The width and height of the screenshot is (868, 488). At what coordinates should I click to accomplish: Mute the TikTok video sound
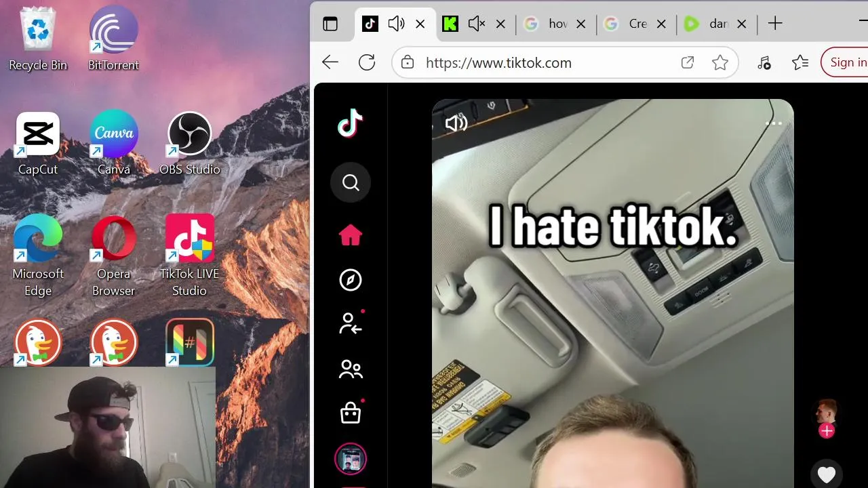click(x=456, y=123)
